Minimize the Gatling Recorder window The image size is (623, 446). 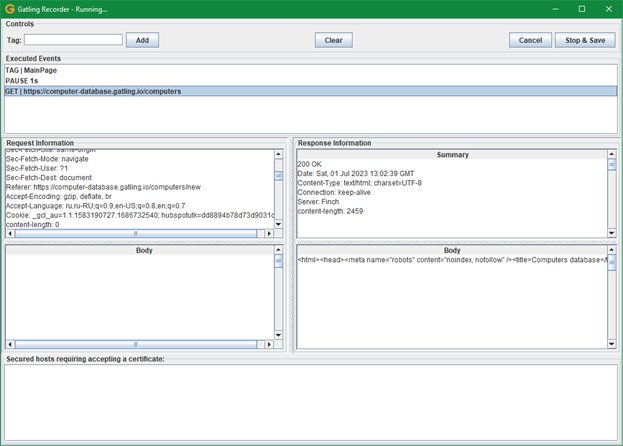(555, 9)
